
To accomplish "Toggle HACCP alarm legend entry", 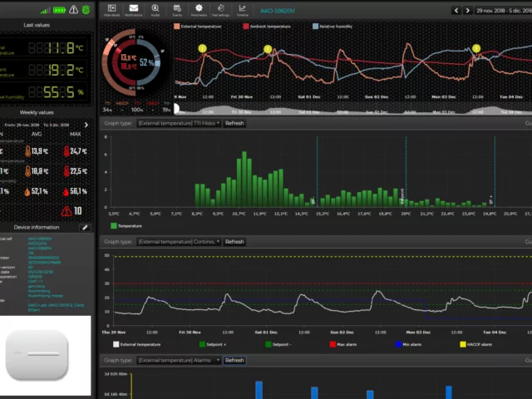I will click(475, 344).
